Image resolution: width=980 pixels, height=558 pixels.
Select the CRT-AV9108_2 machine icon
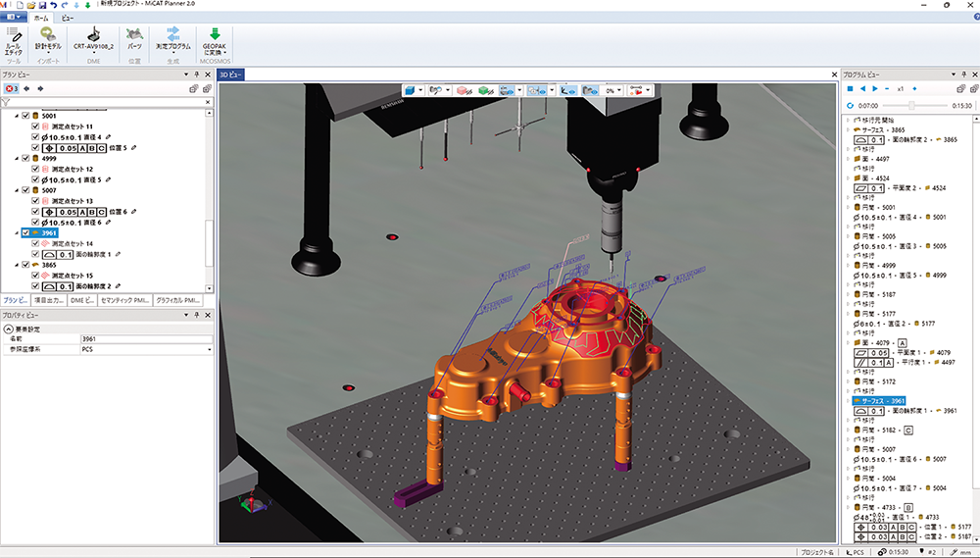tap(94, 39)
